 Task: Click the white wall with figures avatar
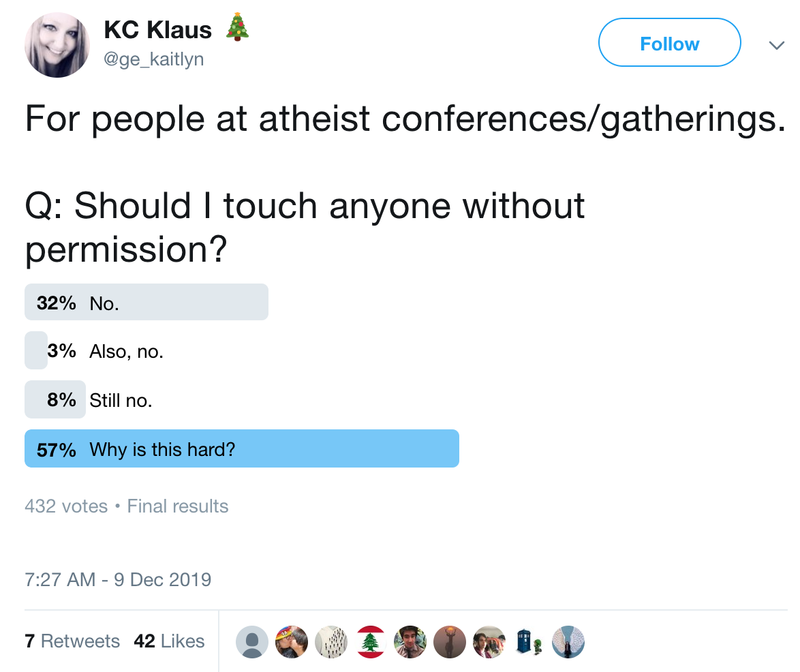tap(331, 641)
